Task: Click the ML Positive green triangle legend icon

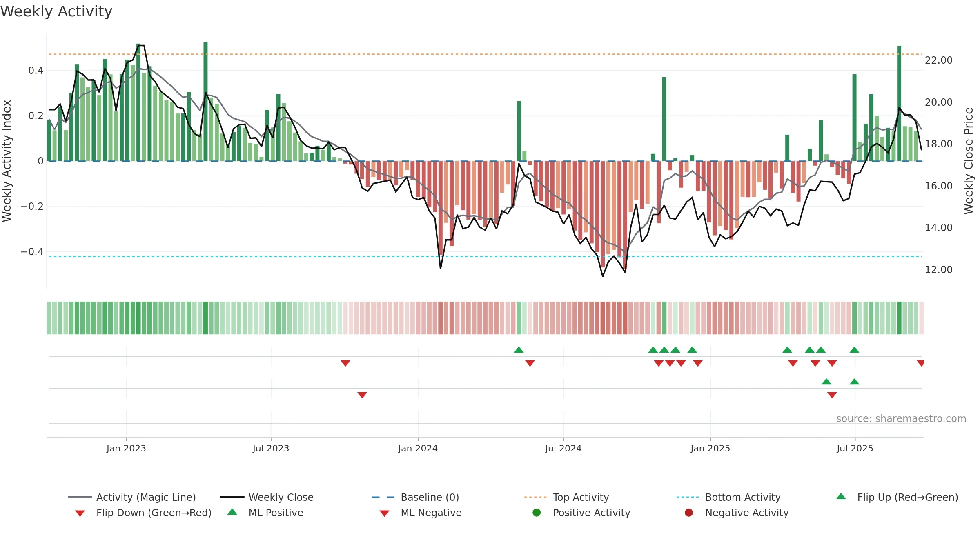Action: pyautogui.click(x=232, y=512)
